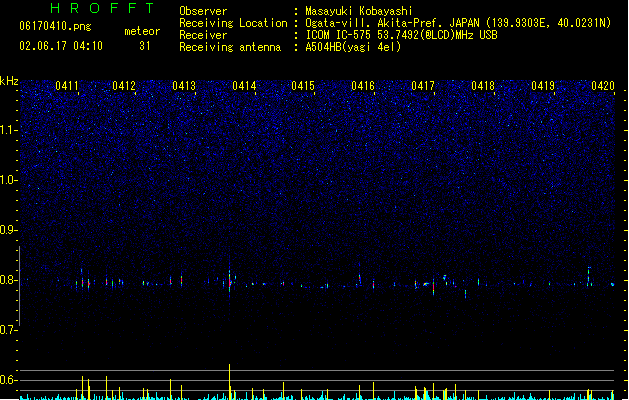
Task: Click the 'Receiving antenna' label
Action: tap(230, 47)
